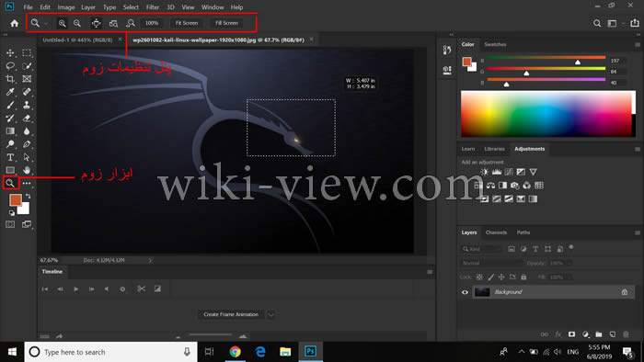Lock transparent pixels in Layers panel
644x362 pixels.
[x=479, y=277]
